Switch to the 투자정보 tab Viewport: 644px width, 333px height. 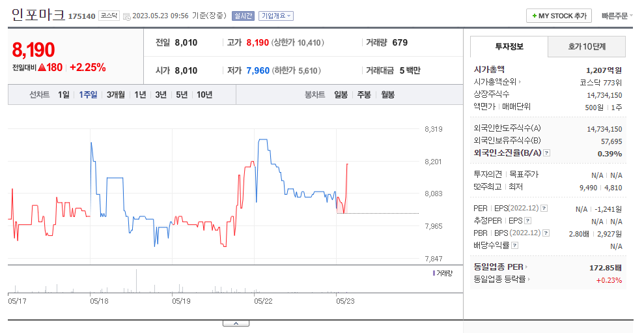pos(509,46)
